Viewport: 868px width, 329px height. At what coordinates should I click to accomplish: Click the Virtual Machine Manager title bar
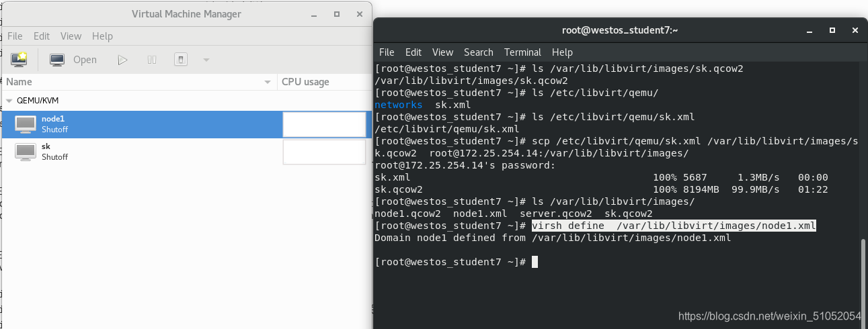186,14
